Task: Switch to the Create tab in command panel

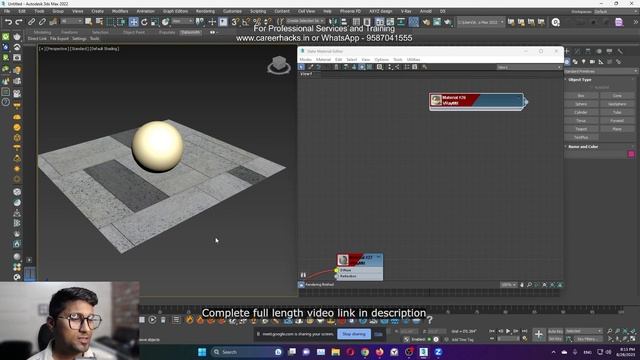Action: [x=567, y=51]
